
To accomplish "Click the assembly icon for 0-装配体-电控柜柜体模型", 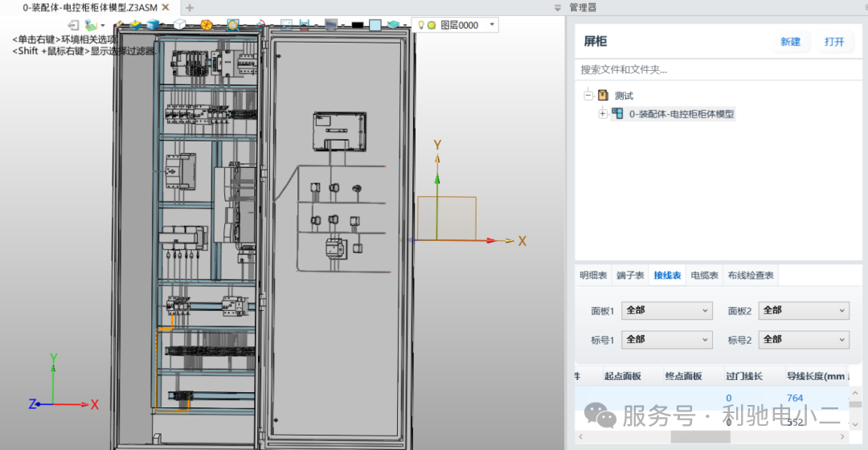I will click(x=617, y=114).
